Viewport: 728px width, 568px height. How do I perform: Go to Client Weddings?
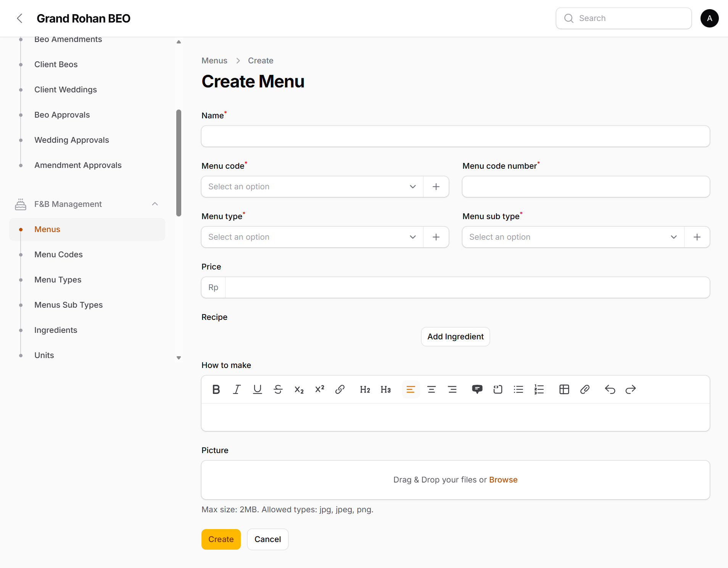point(66,90)
